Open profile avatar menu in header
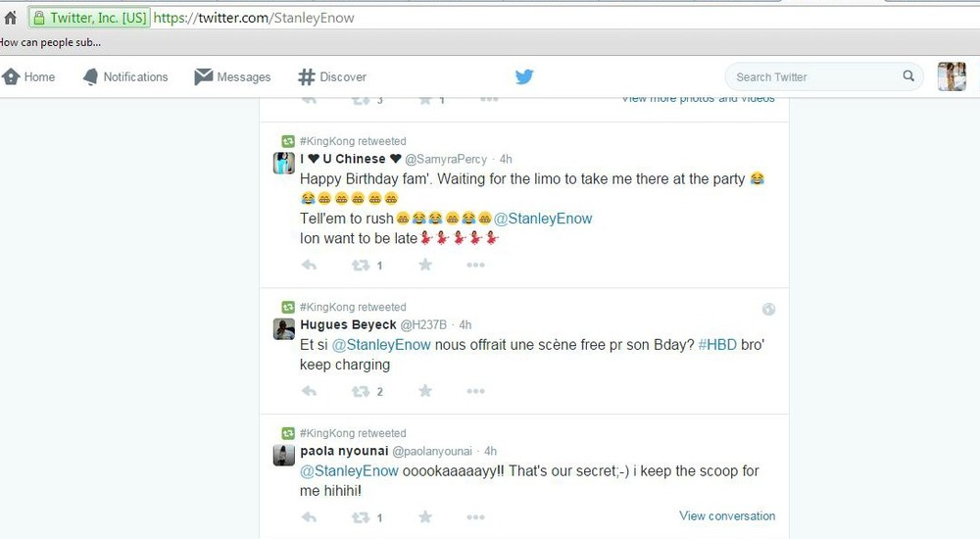 click(x=952, y=76)
